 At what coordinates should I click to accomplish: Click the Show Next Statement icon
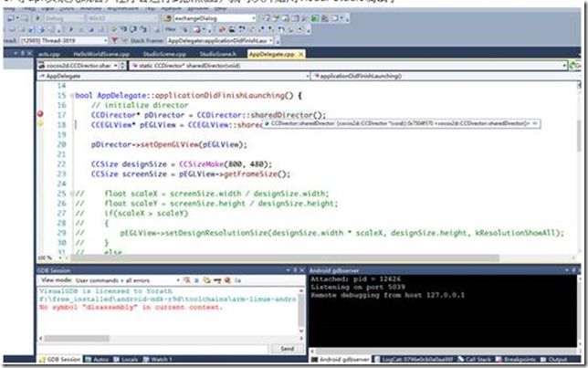tap(113, 29)
